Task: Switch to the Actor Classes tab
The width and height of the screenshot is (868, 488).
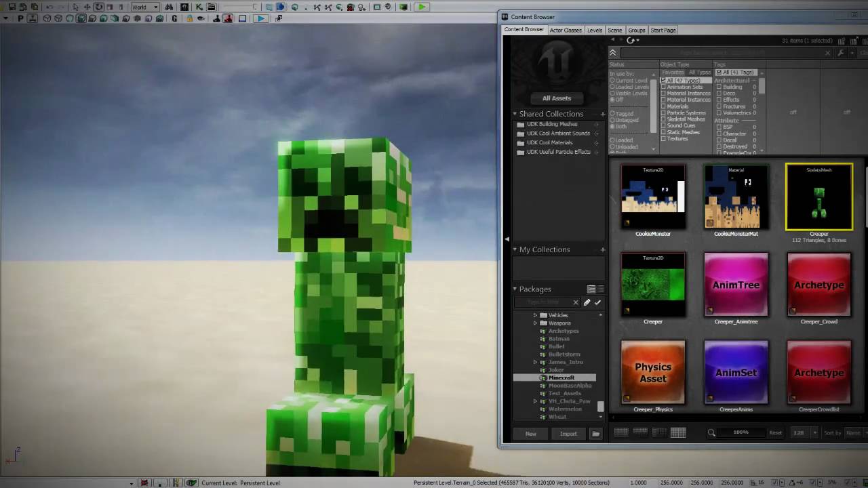Action: pos(565,30)
